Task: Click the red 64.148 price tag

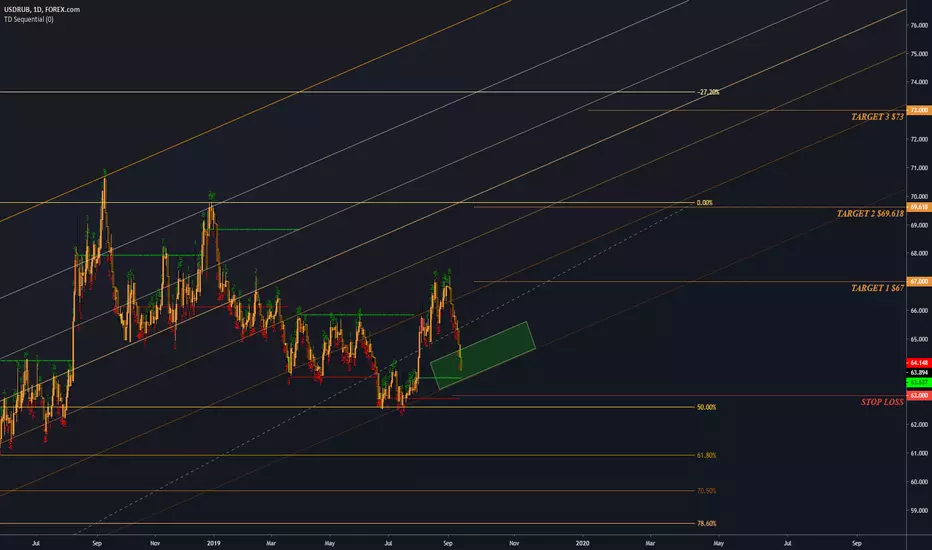Action: pos(919,363)
